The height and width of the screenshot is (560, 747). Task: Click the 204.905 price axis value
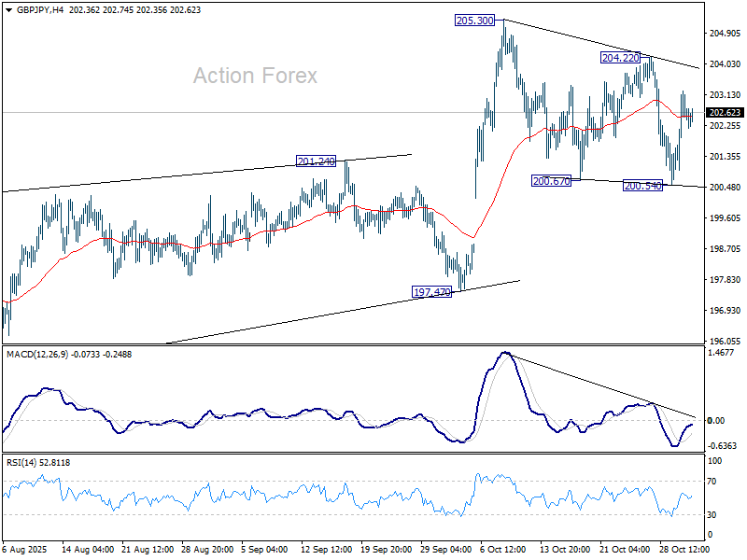[726, 33]
